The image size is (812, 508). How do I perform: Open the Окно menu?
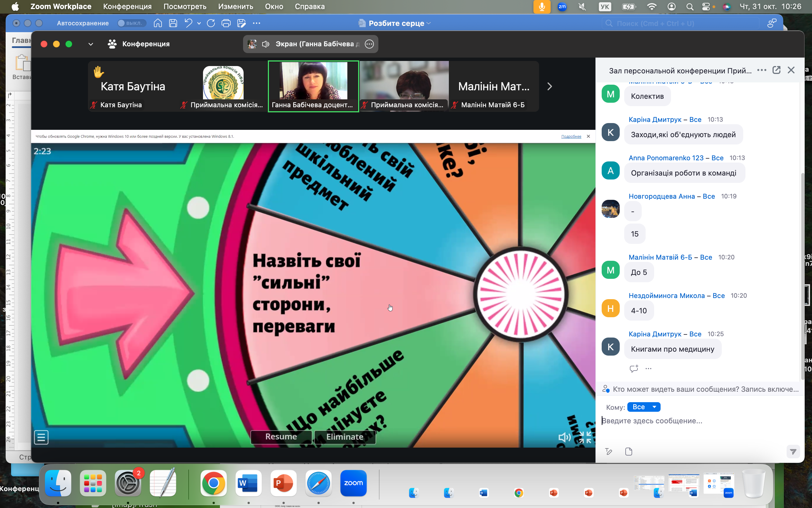274,6
